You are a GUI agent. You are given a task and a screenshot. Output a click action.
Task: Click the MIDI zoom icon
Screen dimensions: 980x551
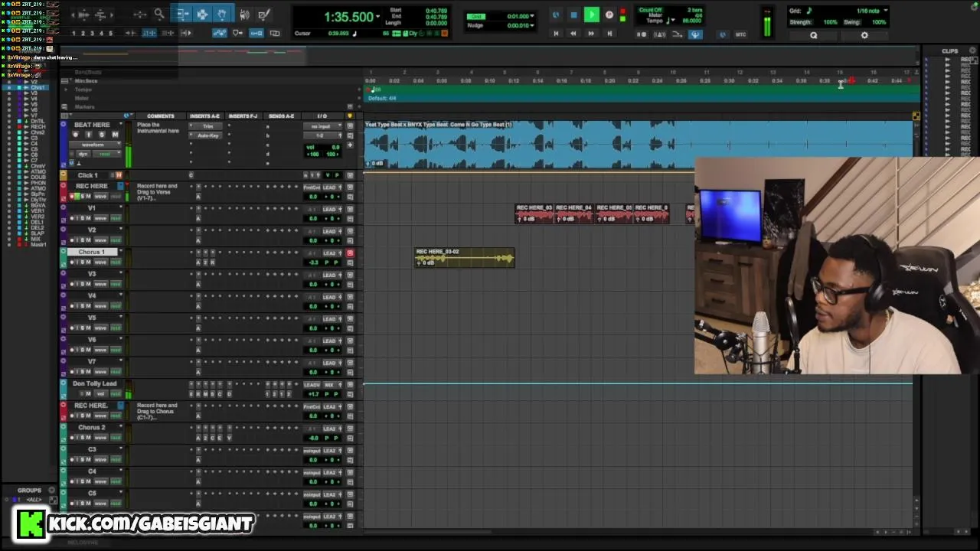[100, 15]
